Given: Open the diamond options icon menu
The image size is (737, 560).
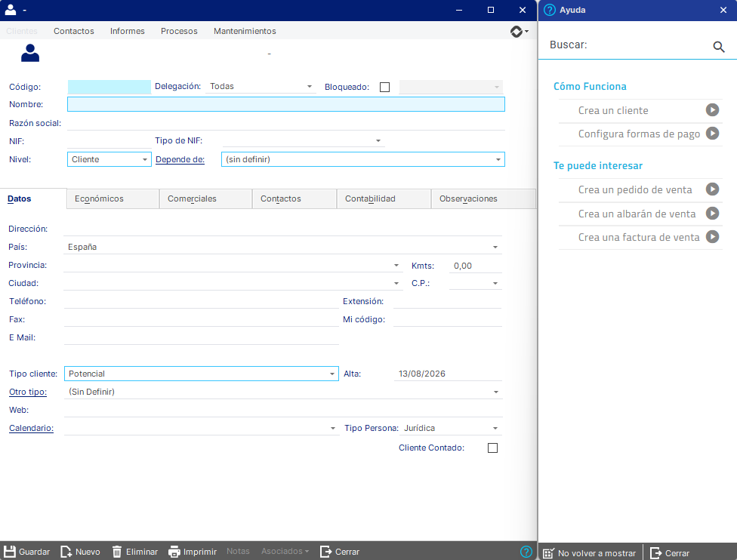Looking at the screenshot, I should point(519,32).
